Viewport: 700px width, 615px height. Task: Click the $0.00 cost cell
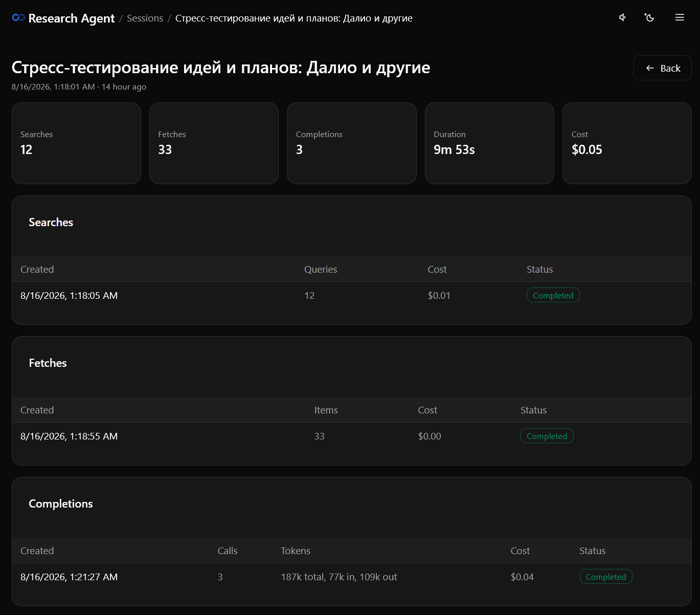[430, 436]
